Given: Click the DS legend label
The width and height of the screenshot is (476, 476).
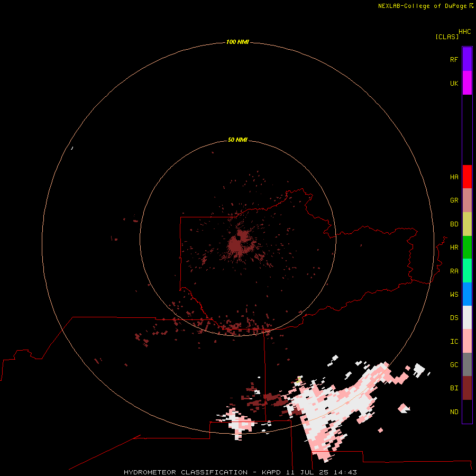Looking at the screenshot, I should tap(454, 317).
